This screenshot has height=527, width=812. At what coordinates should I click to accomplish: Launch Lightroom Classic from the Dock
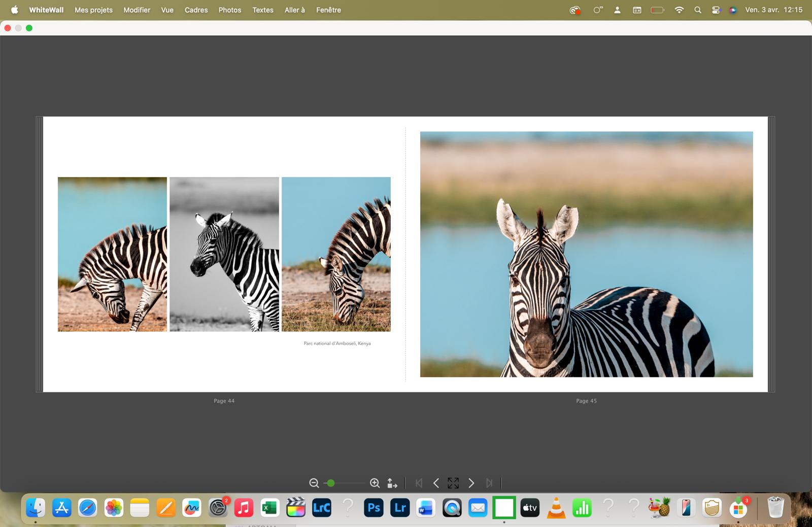322,508
